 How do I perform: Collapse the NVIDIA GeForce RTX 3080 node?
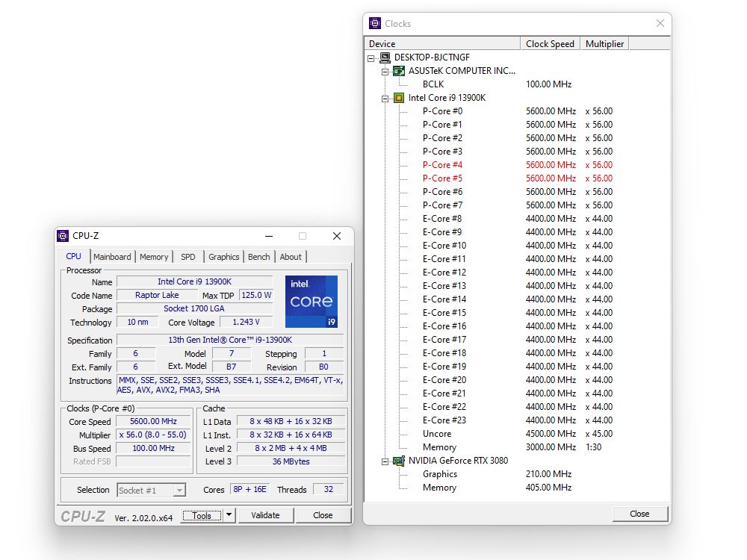(x=385, y=462)
